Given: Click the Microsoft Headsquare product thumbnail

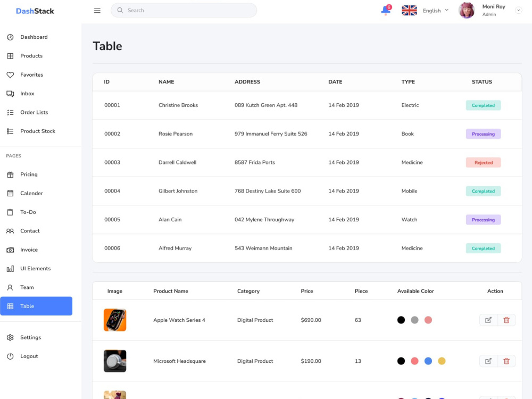Looking at the screenshot, I should pos(115,361).
